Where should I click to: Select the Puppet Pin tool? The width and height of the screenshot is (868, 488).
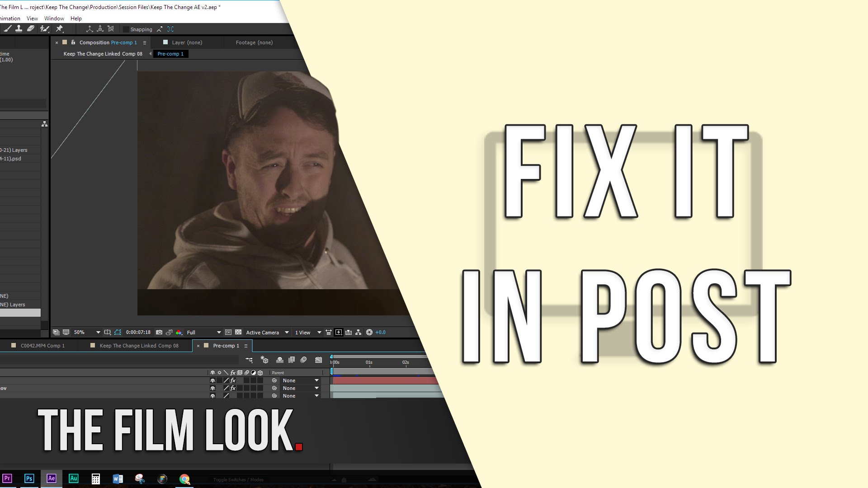coord(59,28)
